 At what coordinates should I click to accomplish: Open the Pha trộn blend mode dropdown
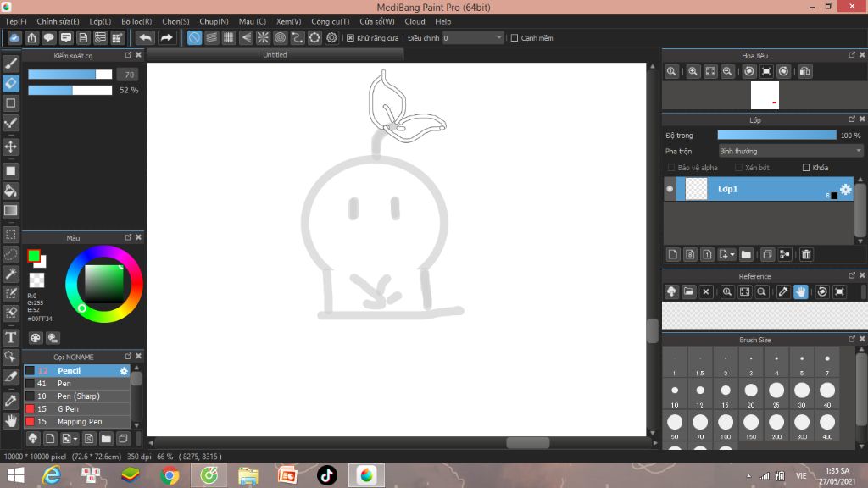pyautogui.click(x=790, y=151)
